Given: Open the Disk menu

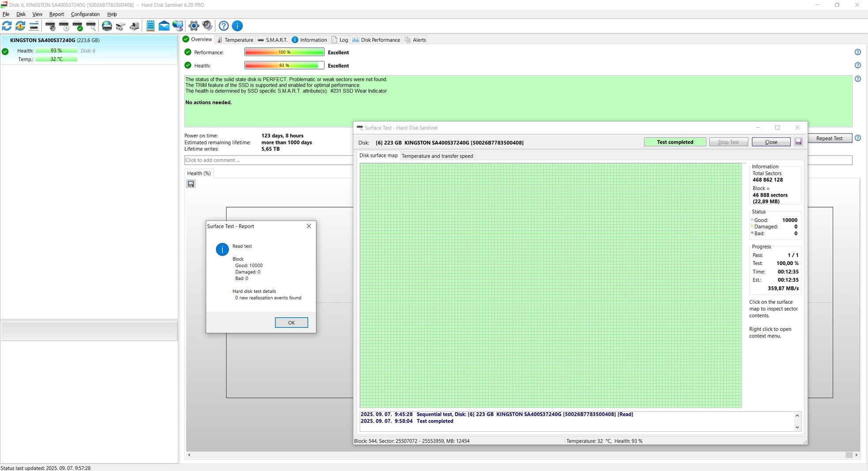Looking at the screenshot, I should coord(21,14).
